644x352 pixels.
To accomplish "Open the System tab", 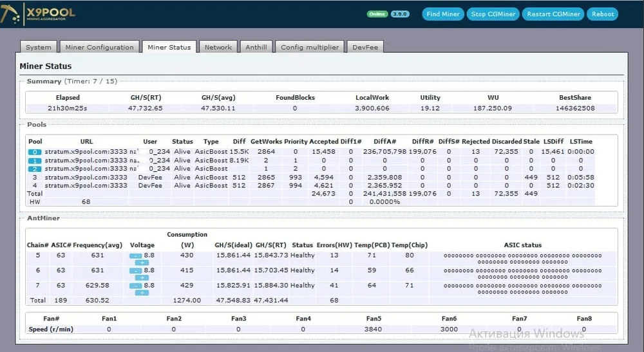I will 39,47.
